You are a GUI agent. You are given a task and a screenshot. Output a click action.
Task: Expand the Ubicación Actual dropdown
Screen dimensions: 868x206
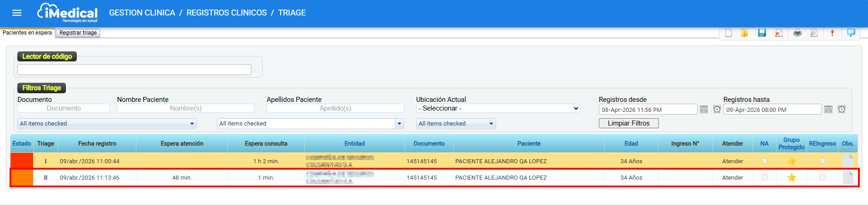click(x=498, y=108)
